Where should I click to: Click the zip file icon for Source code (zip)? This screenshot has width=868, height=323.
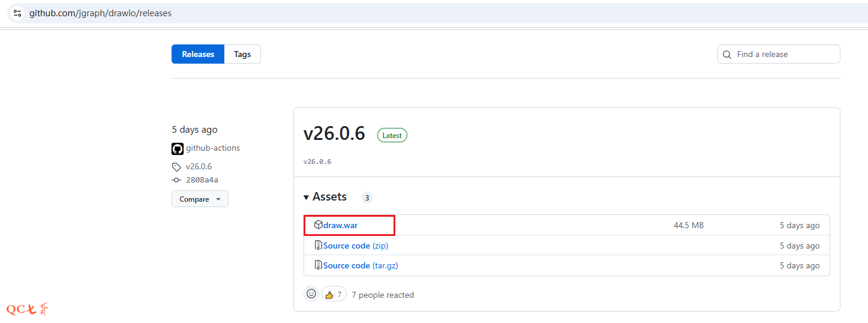(x=319, y=246)
